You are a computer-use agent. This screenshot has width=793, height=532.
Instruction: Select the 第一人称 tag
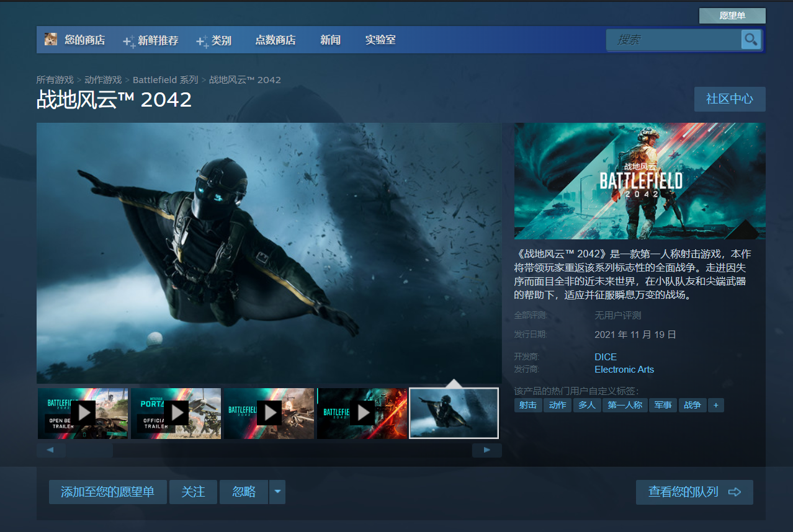[625, 406]
